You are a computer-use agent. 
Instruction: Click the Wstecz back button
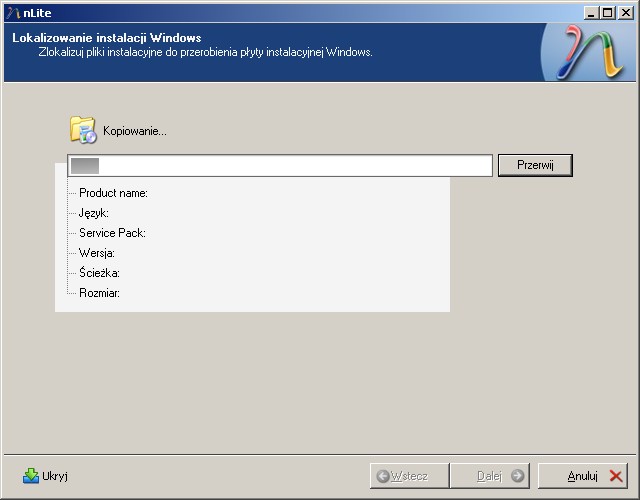click(x=409, y=476)
